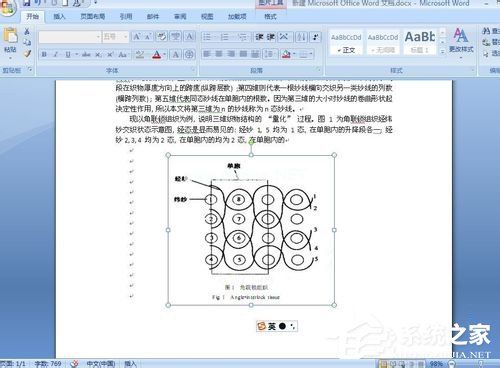This screenshot has height=368, width=500.
Task: Switch to the 视图 View tab
Action: click(207, 16)
